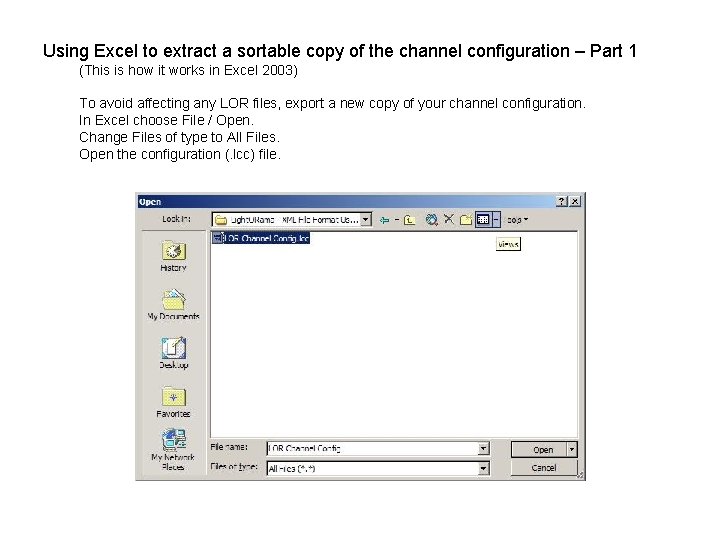Screen dimensions: 720x540
Task: Click the Back arrow icon
Action: pos(384,220)
